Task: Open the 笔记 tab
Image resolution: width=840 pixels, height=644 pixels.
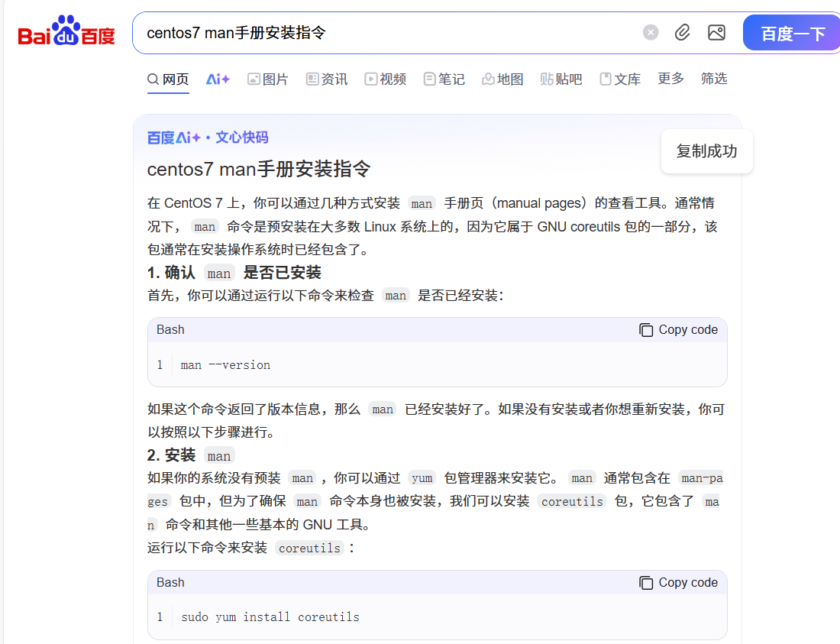Action: (x=444, y=79)
